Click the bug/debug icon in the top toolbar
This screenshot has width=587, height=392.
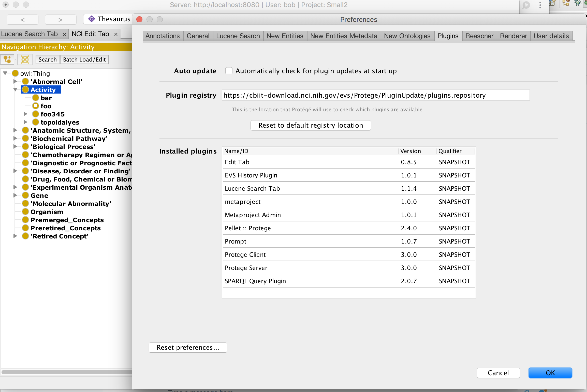pyautogui.click(x=578, y=3)
